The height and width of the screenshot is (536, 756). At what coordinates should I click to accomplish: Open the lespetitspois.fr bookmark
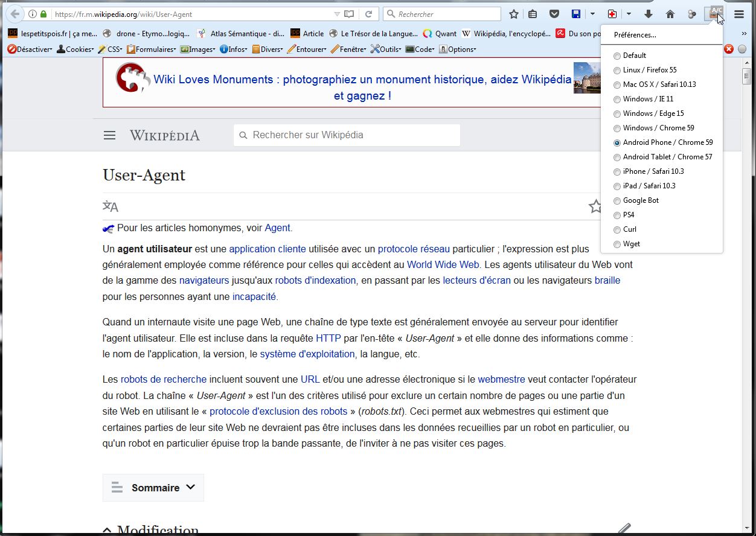point(53,34)
